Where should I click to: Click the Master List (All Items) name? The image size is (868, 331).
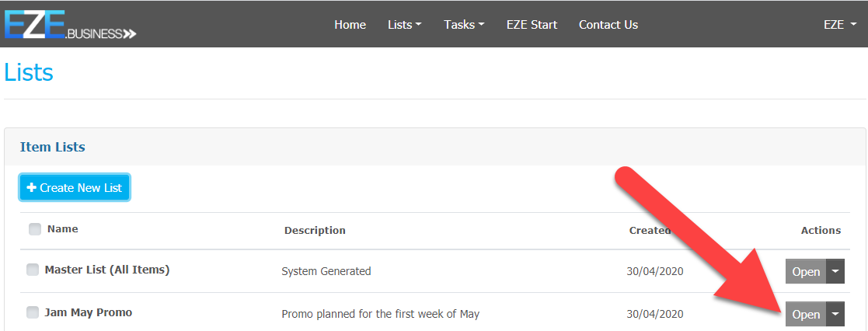coord(107,270)
